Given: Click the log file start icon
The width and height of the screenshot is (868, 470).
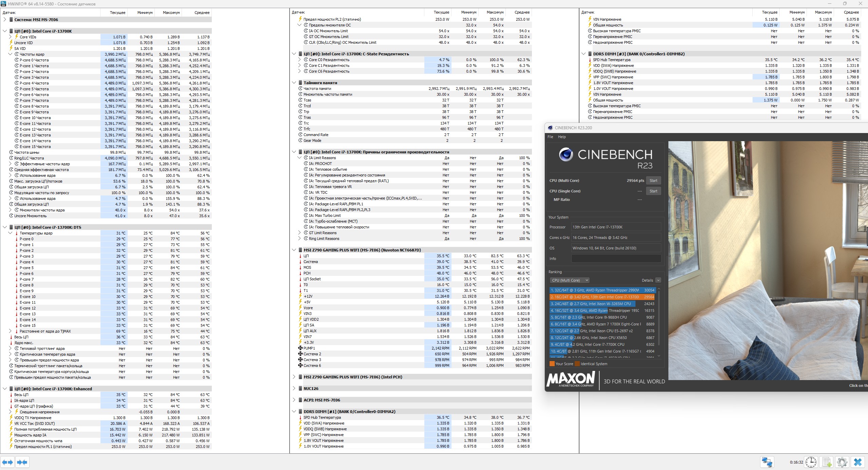Looking at the screenshot, I should point(827,462).
